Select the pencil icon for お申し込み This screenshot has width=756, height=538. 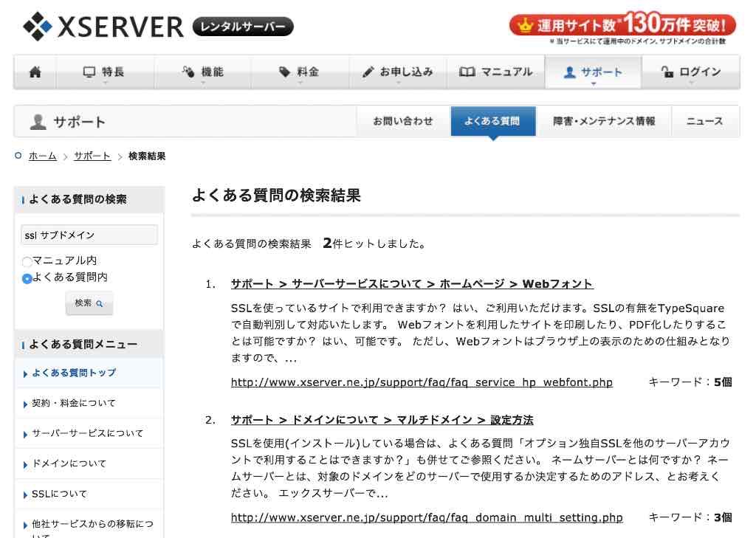[368, 70]
